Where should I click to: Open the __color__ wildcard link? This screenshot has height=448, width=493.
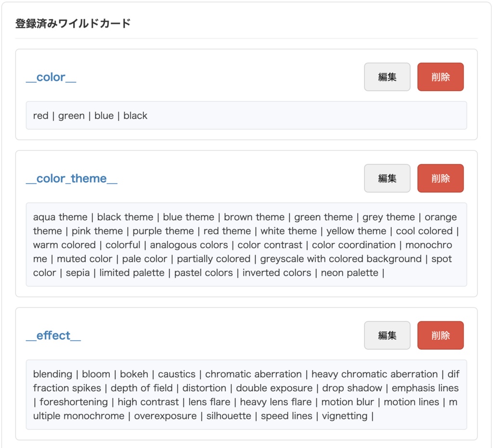click(x=50, y=77)
